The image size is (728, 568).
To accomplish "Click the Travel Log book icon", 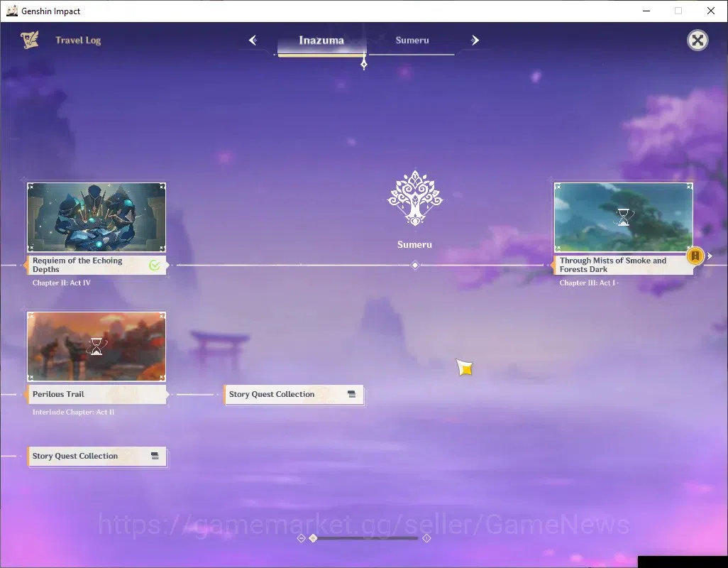I will click(30, 40).
